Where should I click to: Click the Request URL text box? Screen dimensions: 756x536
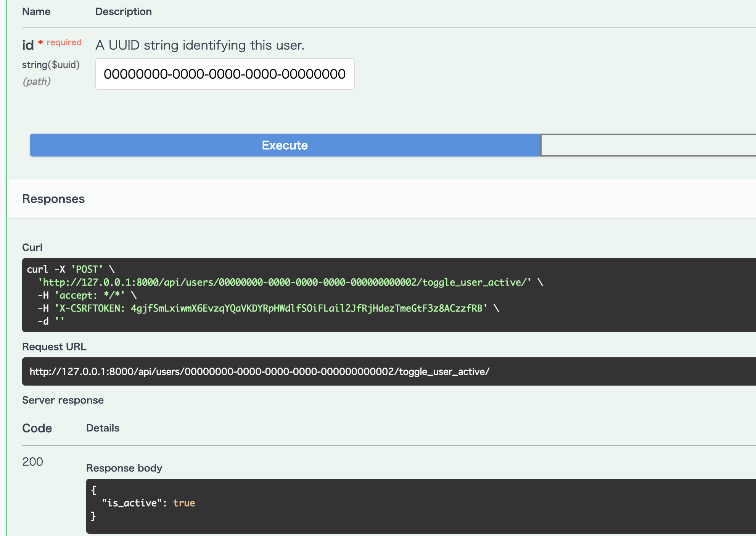point(259,371)
